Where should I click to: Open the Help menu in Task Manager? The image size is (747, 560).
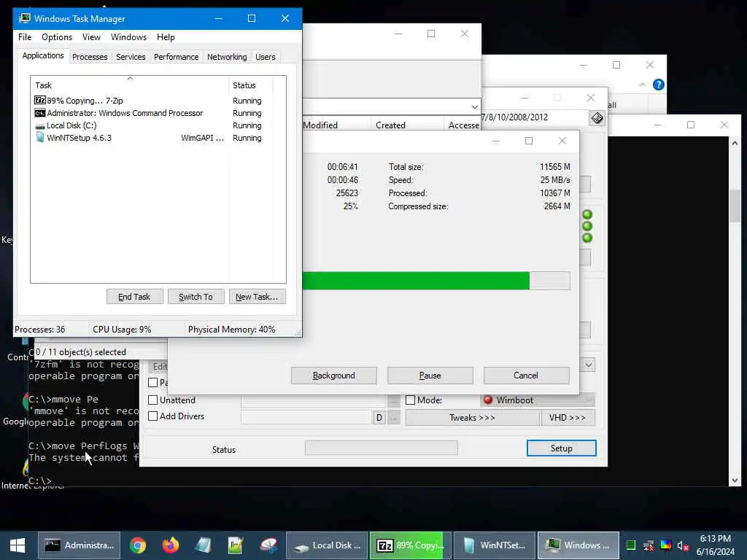pyautogui.click(x=166, y=37)
